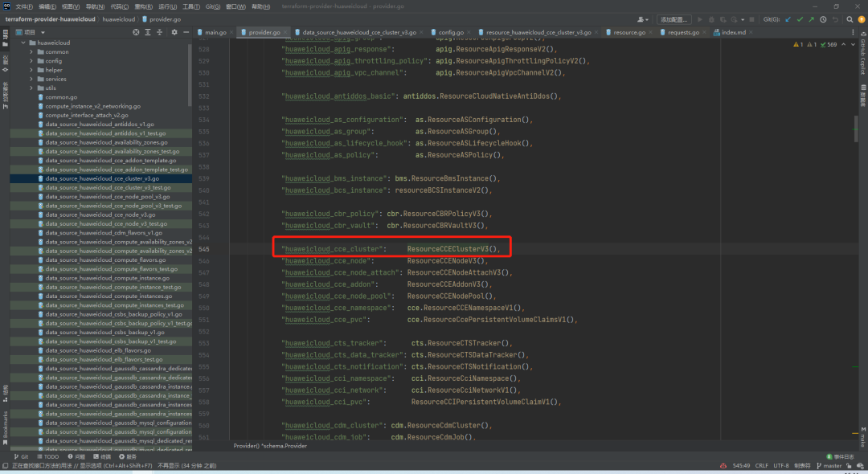Click cbr.ResourceCBRVaultV3() on line 543
Image resolution: width=868 pixels, height=474 pixels.
pos(435,226)
